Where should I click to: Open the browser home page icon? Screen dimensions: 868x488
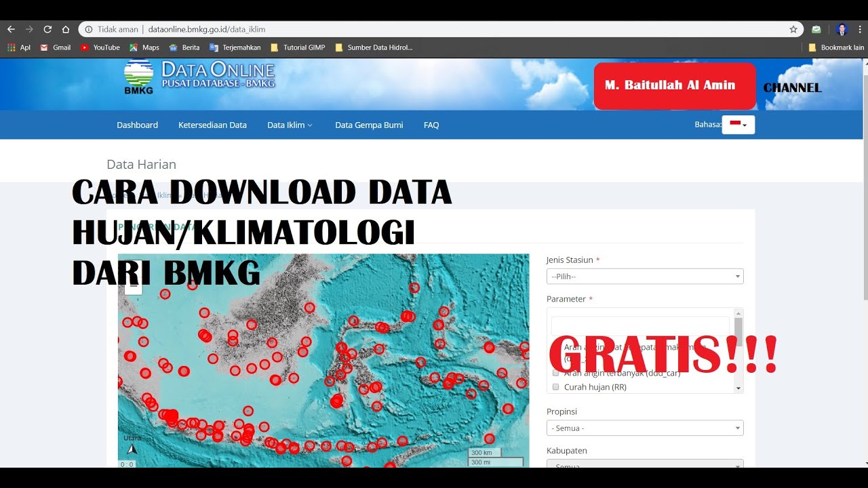[x=66, y=29]
